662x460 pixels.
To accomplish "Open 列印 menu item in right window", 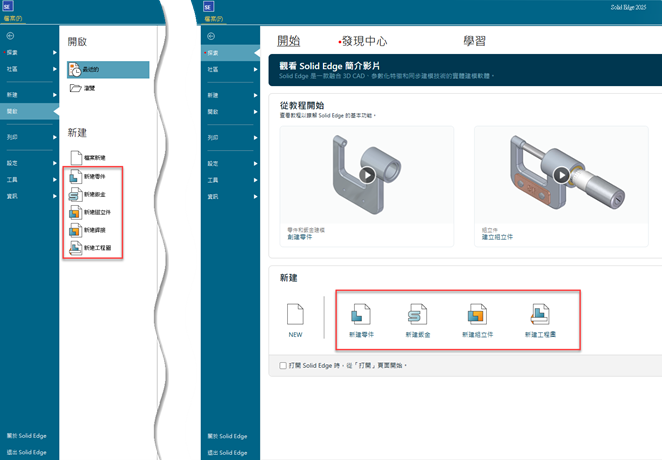I will [x=231, y=138].
